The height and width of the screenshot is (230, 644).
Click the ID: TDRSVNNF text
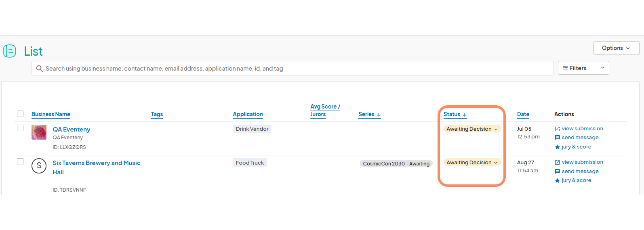69,190
